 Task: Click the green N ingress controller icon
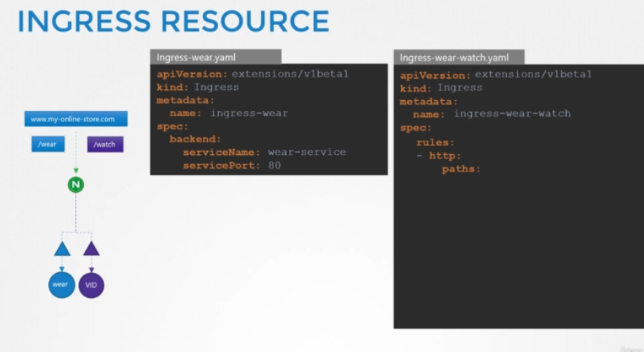pyautogui.click(x=76, y=185)
